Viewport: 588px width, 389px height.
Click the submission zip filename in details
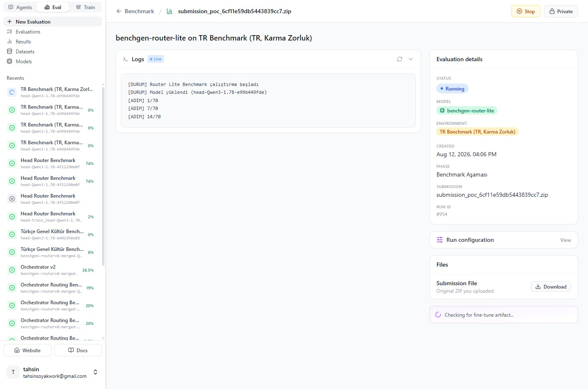[492, 195]
